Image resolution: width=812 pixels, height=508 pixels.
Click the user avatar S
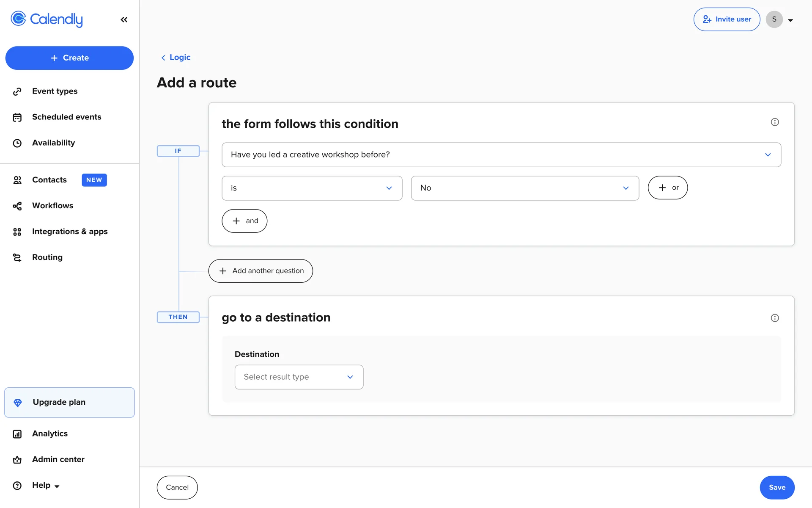pyautogui.click(x=774, y=19)
